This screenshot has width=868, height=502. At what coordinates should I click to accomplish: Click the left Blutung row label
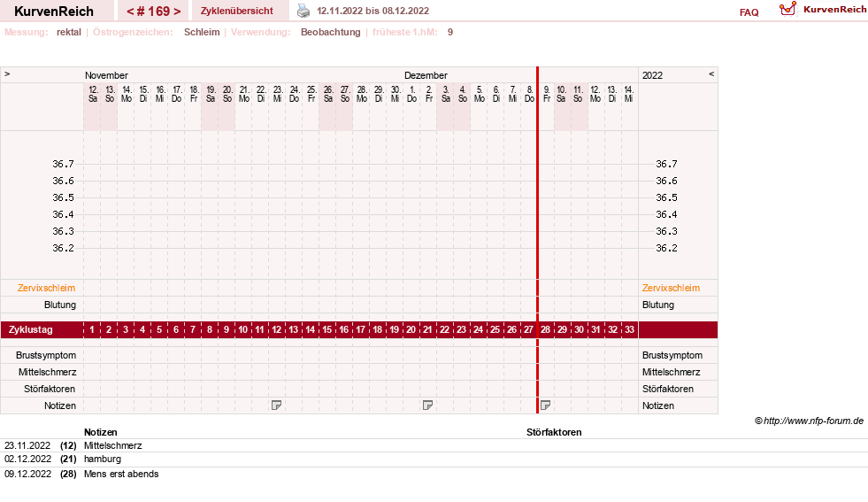click(x=60, y=305)
